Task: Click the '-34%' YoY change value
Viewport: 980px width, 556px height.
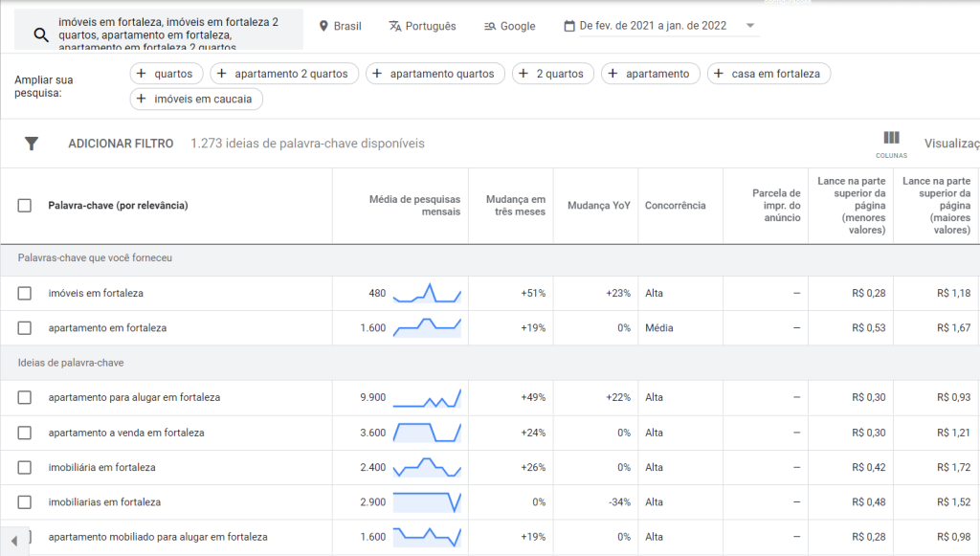Action: [x=619, y=502]
